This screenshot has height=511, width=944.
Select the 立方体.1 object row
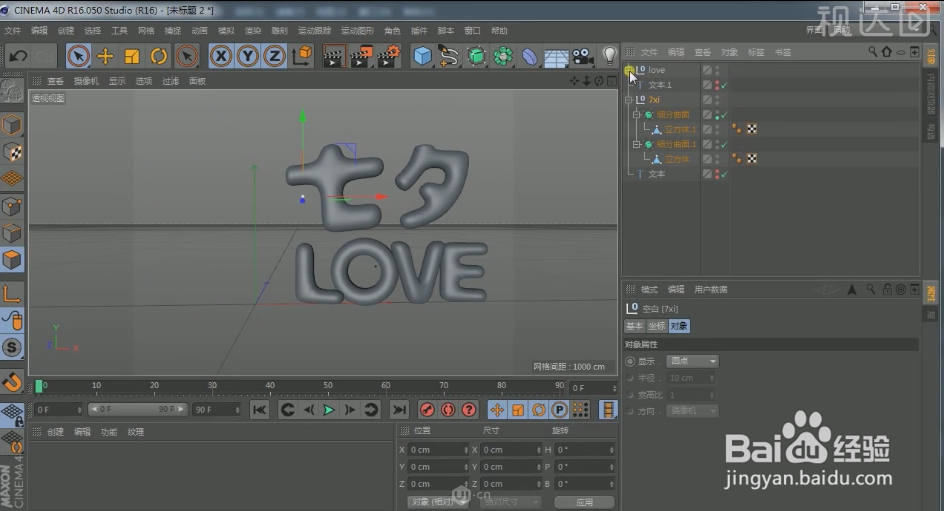[x=680, y=129]
